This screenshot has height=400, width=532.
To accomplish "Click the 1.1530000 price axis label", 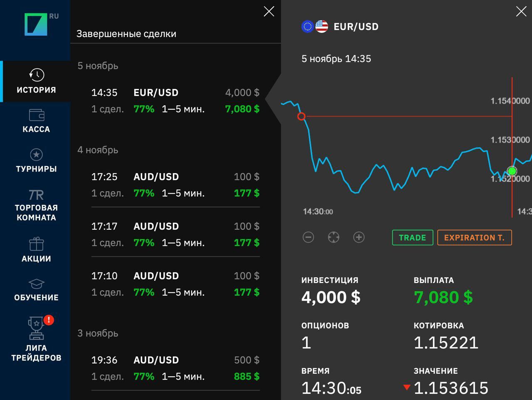I will (510, 140).
